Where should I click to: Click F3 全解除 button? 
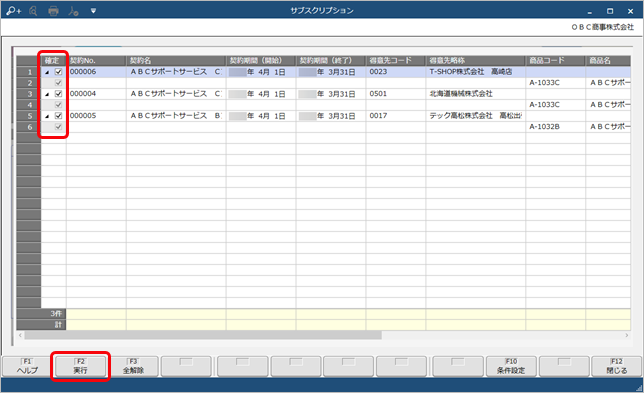point(133,366)
